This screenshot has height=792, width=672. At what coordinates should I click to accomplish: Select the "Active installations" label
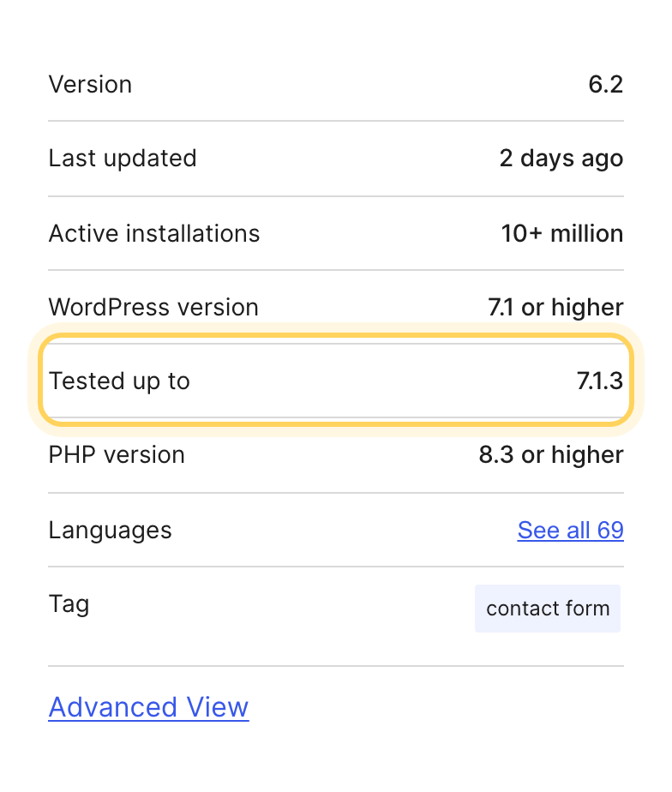click(x=154, y=233)
